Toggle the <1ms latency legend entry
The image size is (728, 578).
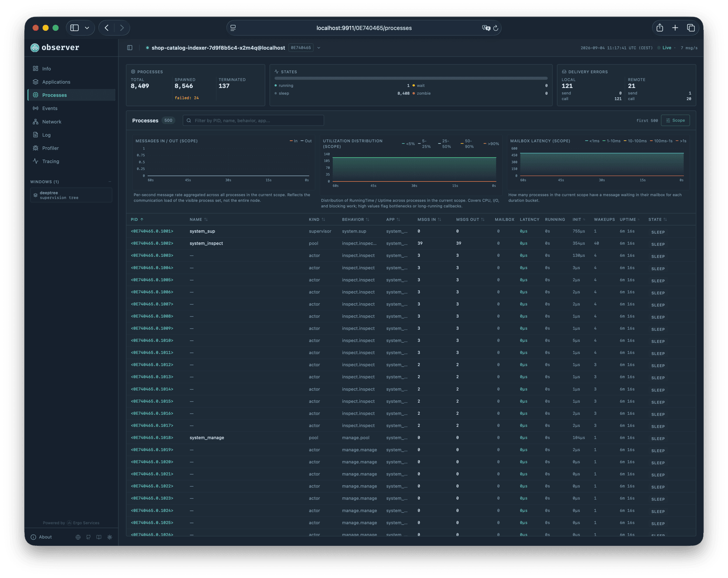click(x=592, y=141)
